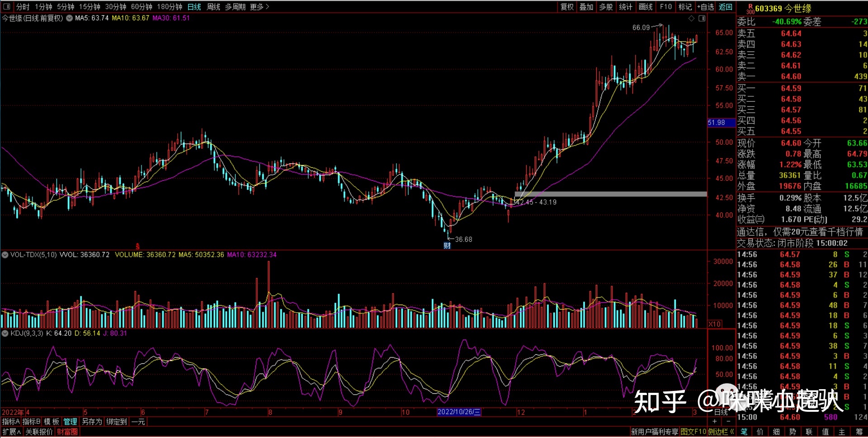Viewport: 868px width, 438px height.
Task: Click the 多股 multi-stock button
Action: coord(606,7)
